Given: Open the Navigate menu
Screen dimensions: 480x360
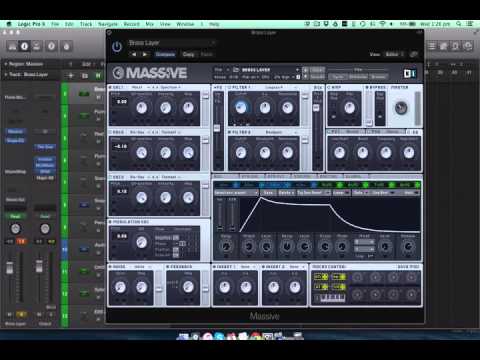Looking at the screenshot, I should pyautogui.click(x=108, y=24).
